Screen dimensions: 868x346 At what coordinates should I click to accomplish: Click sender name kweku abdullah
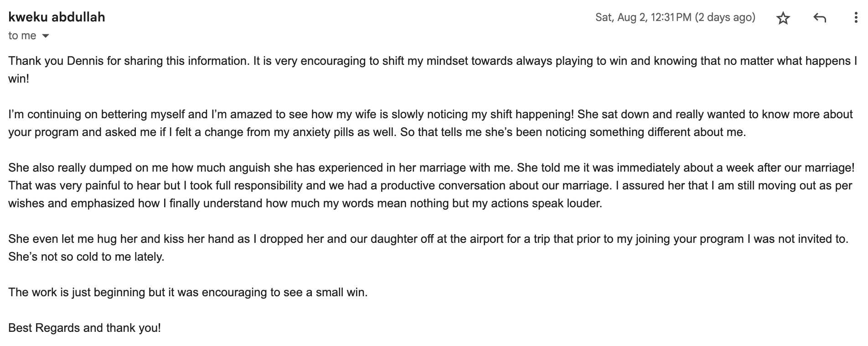coord(57,17)
